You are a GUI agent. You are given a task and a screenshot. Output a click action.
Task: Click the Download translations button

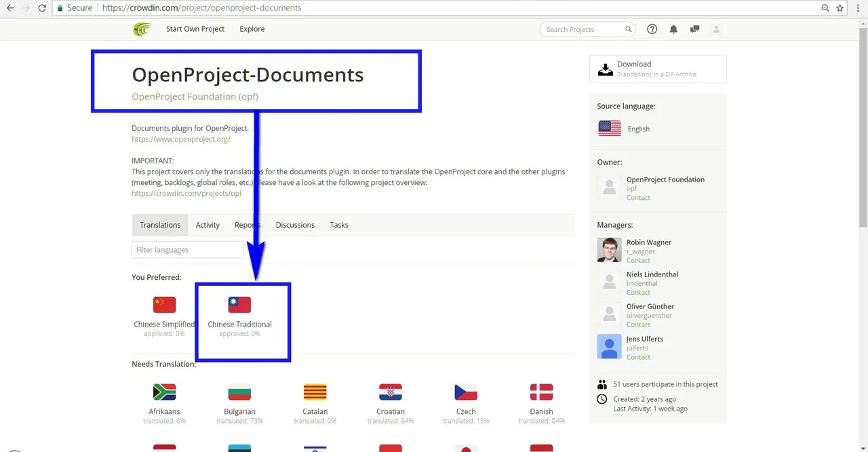[658, 69]
